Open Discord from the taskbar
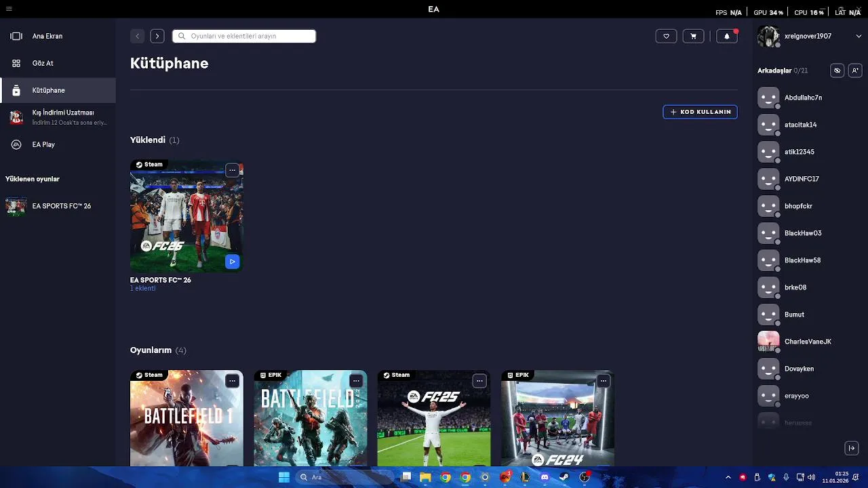 click(x=544, y=477)
